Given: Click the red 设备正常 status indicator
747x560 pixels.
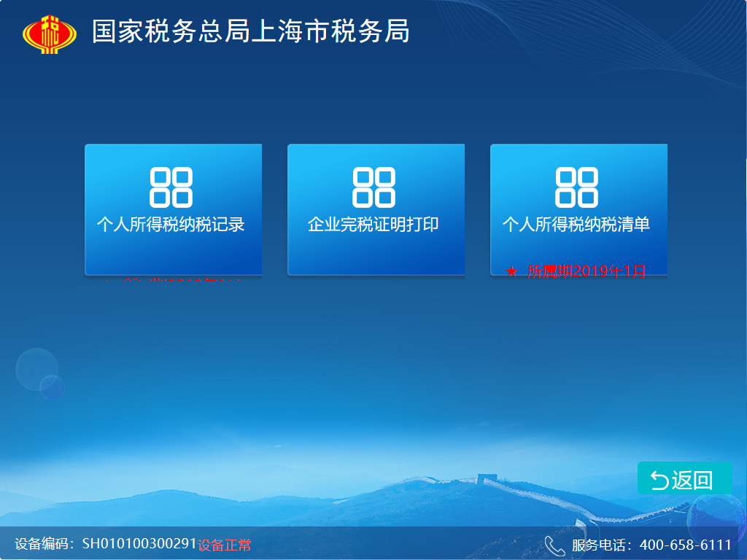Looking at the screenshot, I should pyautogui.click(x=225, y=545).
